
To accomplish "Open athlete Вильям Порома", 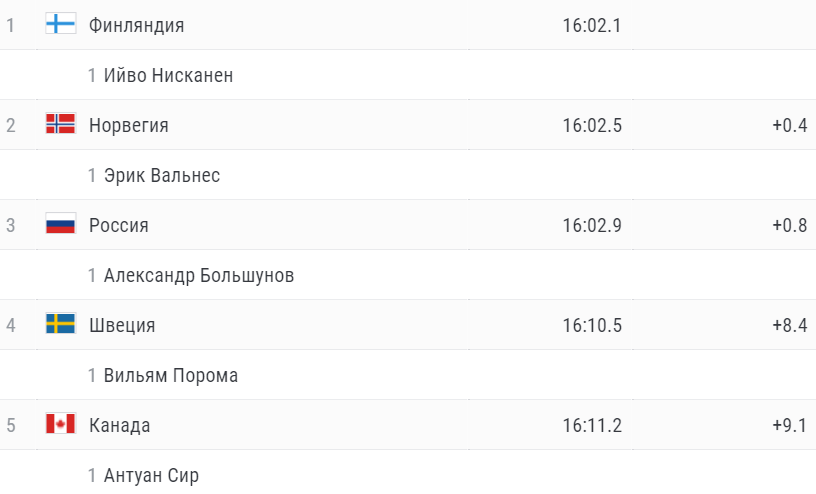I will point(171,375).
